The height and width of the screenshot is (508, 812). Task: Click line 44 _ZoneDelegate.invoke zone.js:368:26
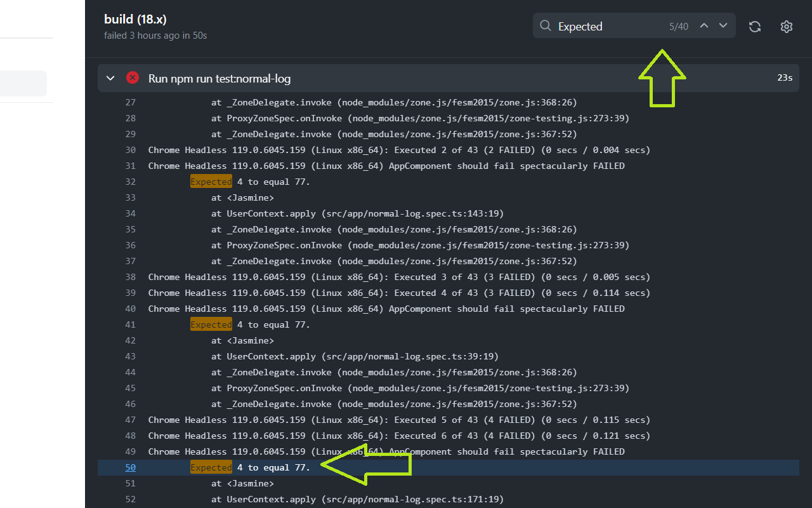[394, 372]
